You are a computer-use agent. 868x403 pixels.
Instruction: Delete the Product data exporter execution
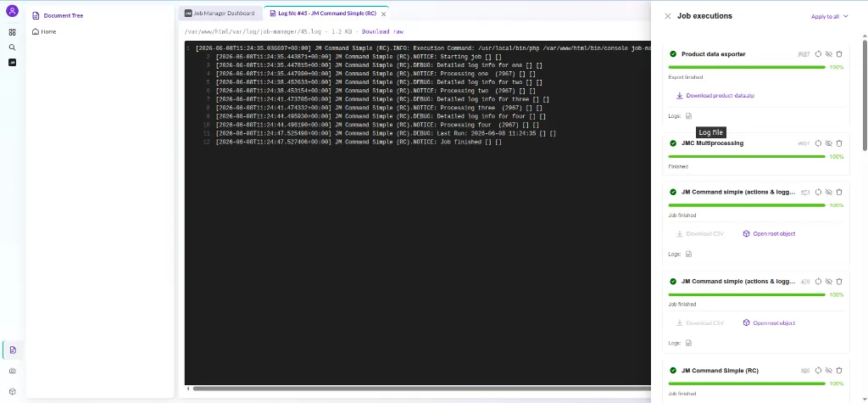(839, 54)
